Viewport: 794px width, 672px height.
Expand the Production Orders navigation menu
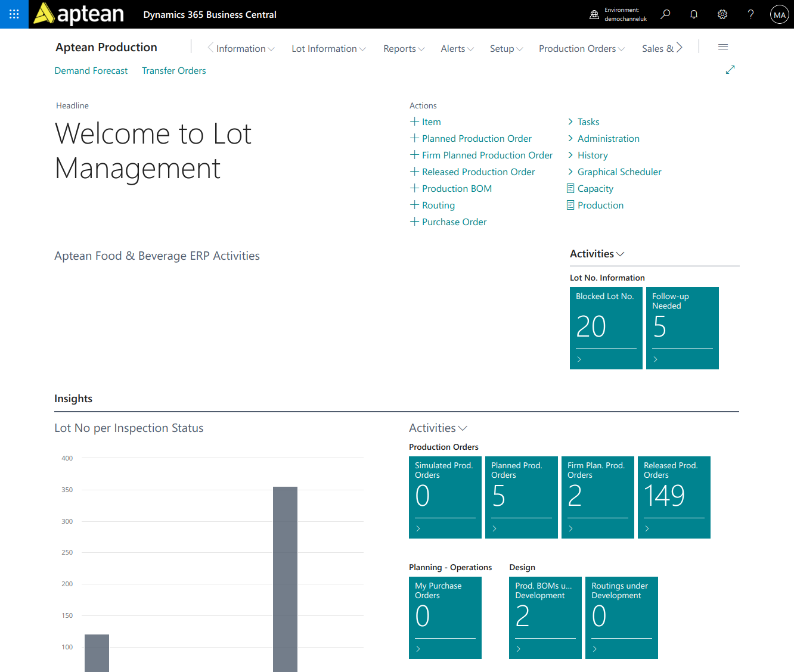coord(582,49)
